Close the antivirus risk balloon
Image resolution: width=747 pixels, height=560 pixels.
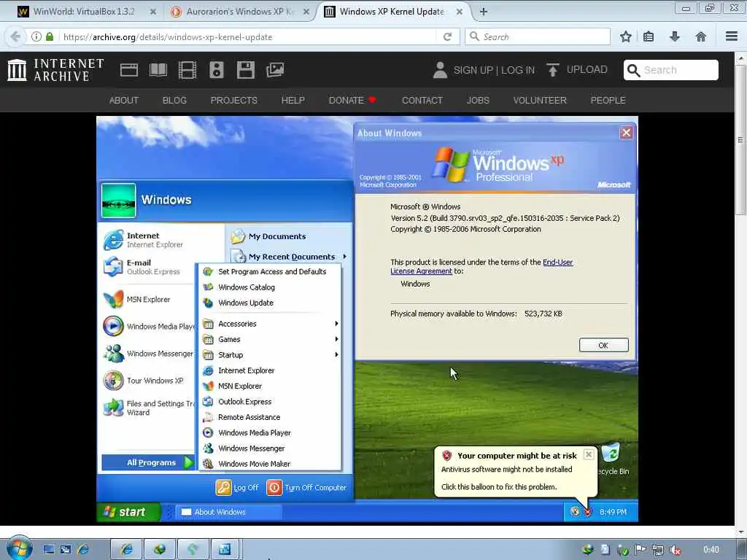(x=589, y=454)
